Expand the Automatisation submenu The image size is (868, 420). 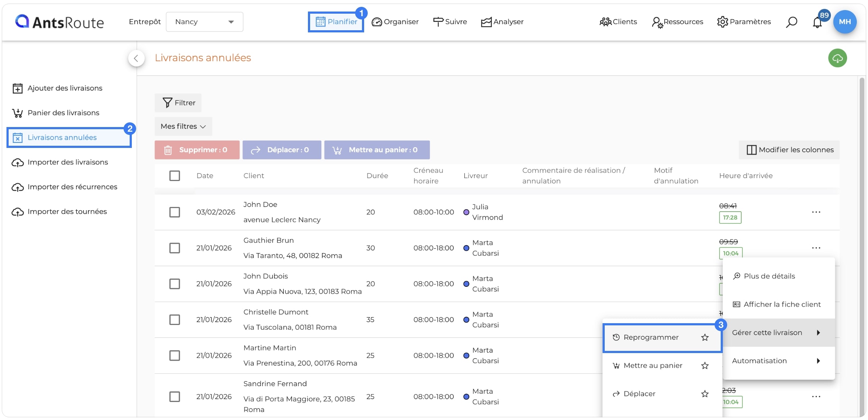[x=779, y=361]
